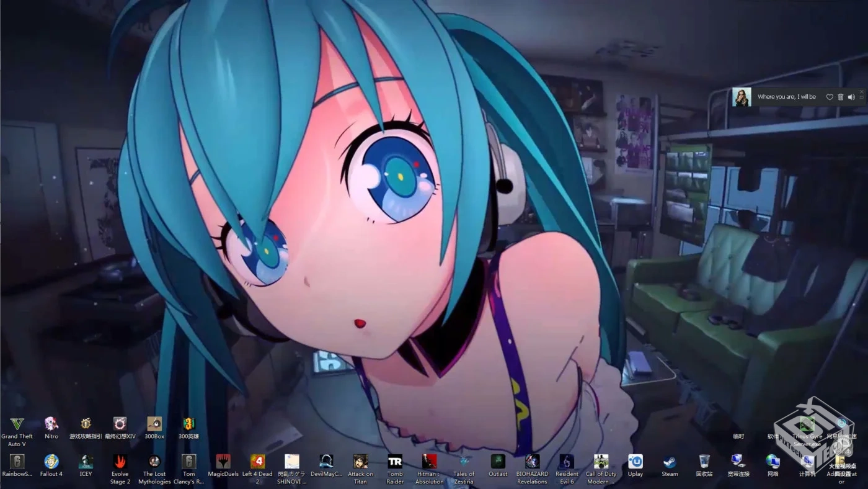Start Left 4 Dead 2
The image size is (868, 489).
(x=257, y=462)
